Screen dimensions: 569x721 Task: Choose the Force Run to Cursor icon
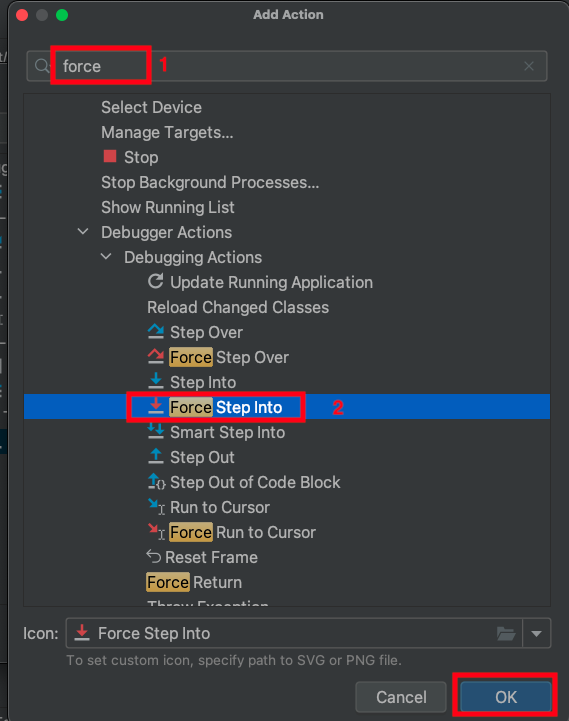(x=156, y=531)
